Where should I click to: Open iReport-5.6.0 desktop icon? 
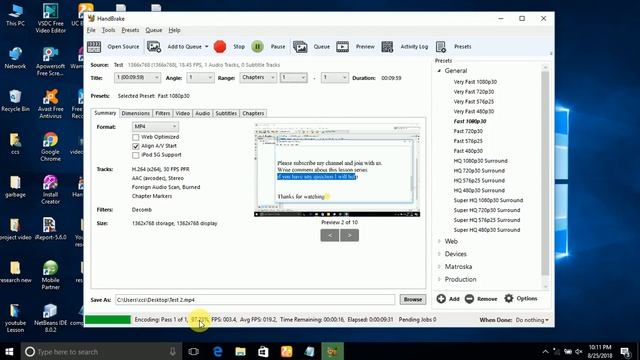coord(51,229)
